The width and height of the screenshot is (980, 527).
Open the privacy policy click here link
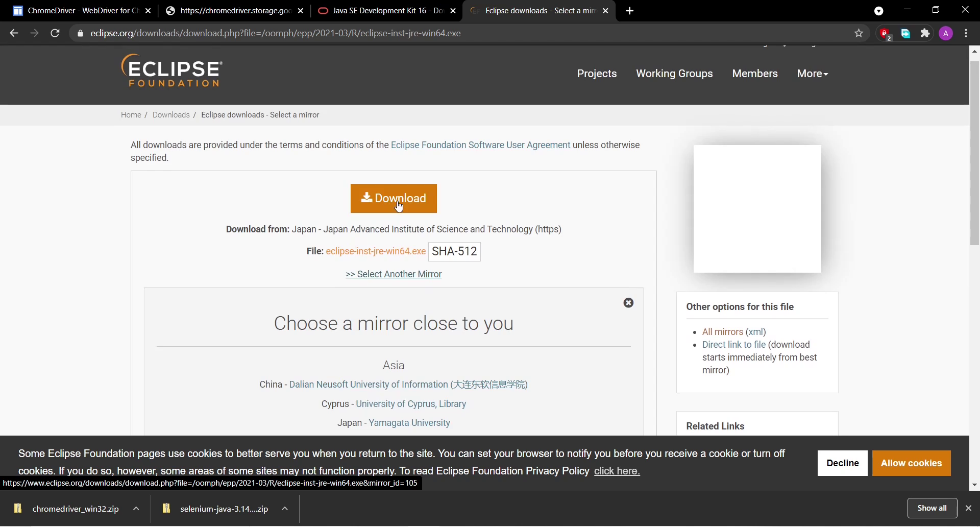click(617, 471)
